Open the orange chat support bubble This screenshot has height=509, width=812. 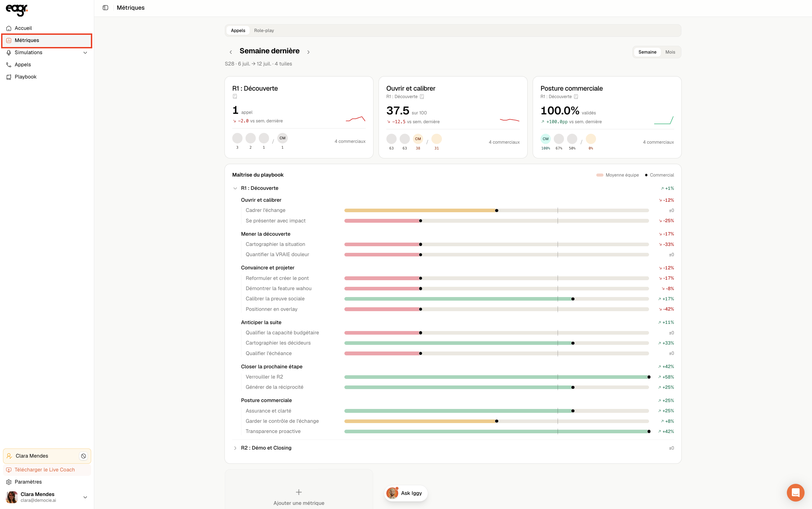pos(795,492)
